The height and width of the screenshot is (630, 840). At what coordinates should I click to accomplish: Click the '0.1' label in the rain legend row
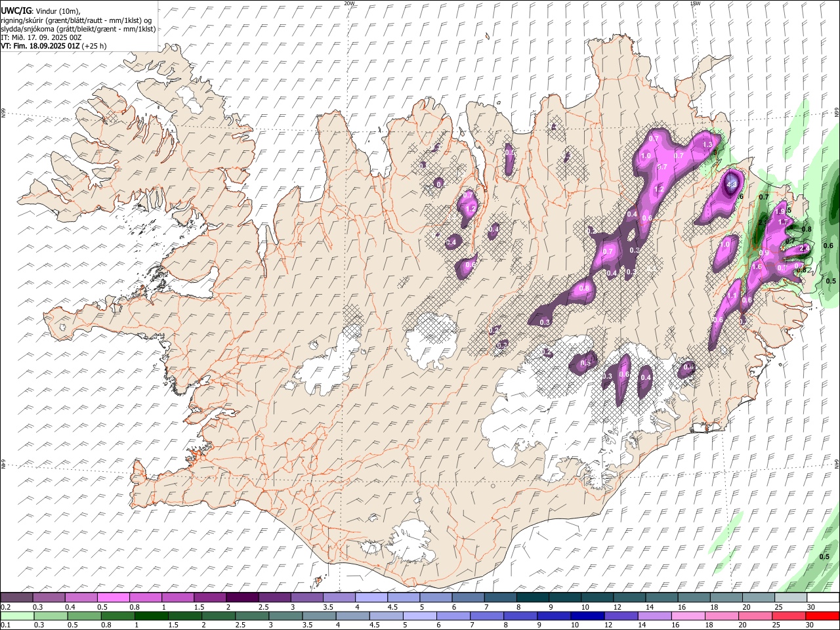click(x=5, y=625)
